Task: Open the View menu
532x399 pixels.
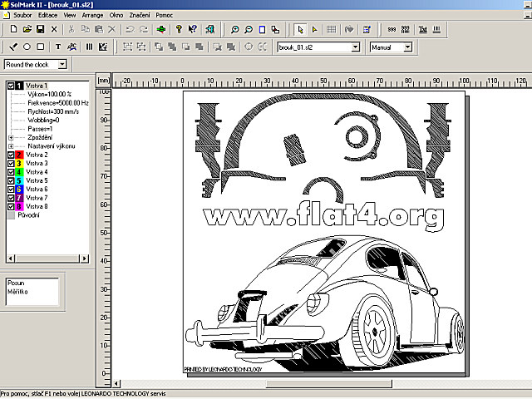Action: (70, 15)
